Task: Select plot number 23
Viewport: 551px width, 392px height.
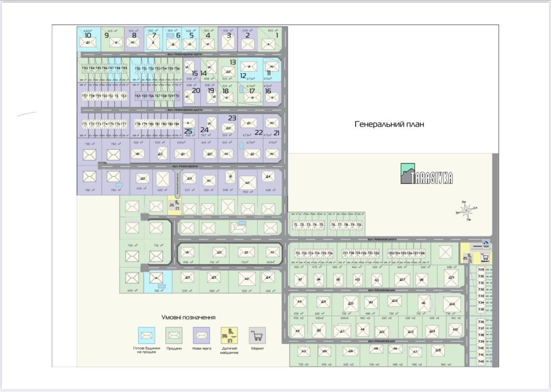Action: point(232,118)
